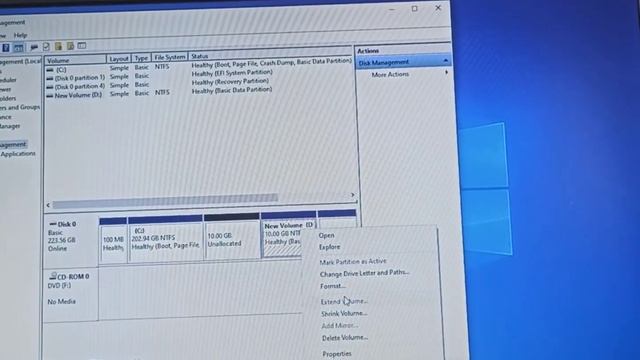Image resolution: width=640 pixels, height=360 pixels.
Task: Select the 10.00 GB Unallocated block
Action: click(232, 237)
